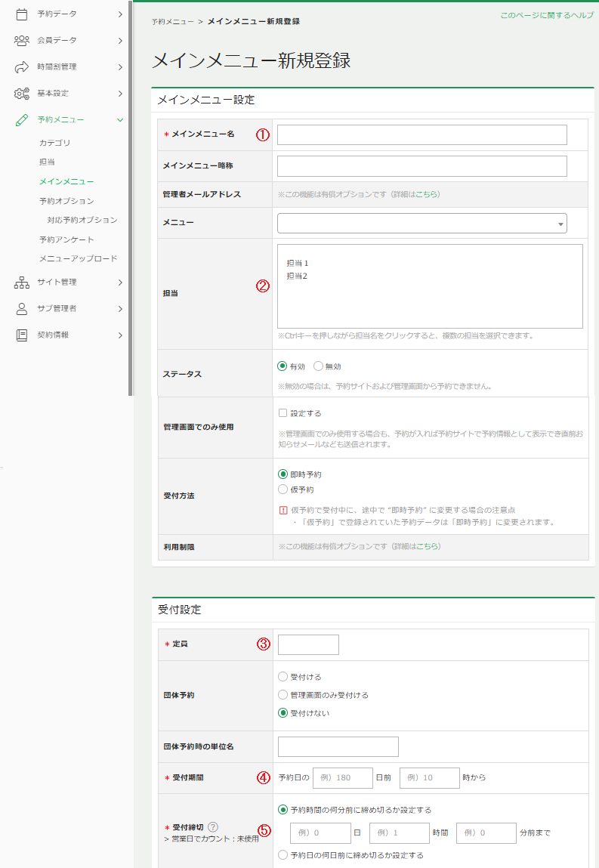Collapse the 予約メニュー chevron
The height and width of the screenshot is (868, 599).
pos(120,120)
